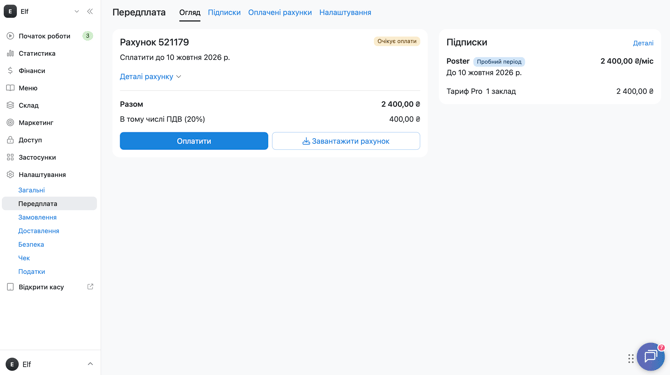
Task: Open the support chat bubble icon
Action: pyautogui.click(x=650, y=356)
